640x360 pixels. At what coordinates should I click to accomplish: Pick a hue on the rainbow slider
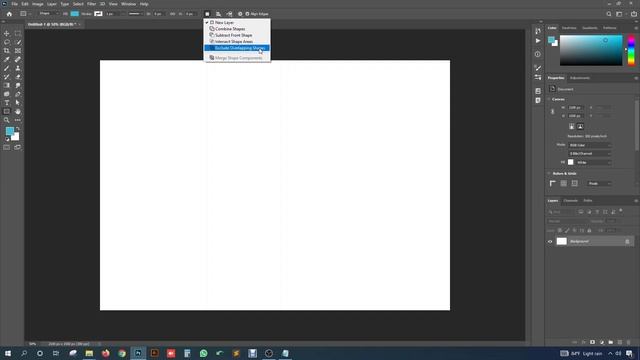click(x=631, y=50)
